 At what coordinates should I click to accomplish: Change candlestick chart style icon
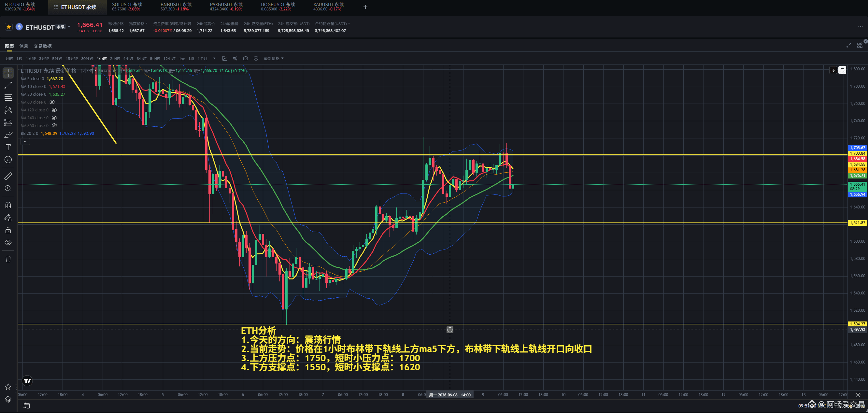(235, 59)
